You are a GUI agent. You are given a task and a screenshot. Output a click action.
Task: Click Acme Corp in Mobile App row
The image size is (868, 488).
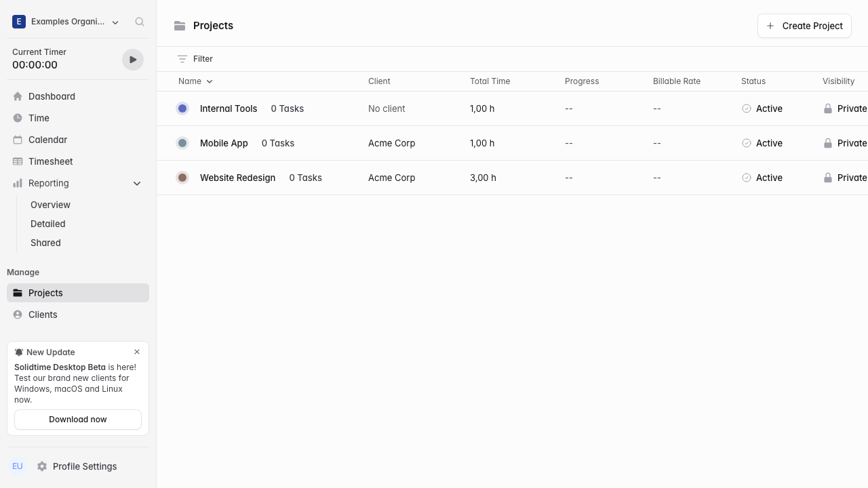point(392,143)
